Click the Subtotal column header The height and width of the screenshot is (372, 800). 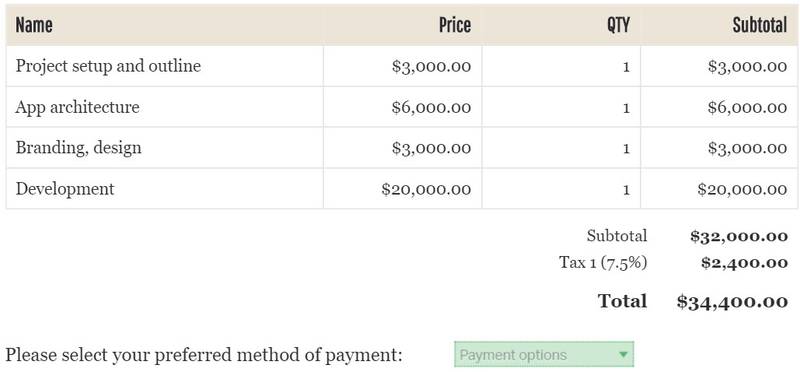760,24
